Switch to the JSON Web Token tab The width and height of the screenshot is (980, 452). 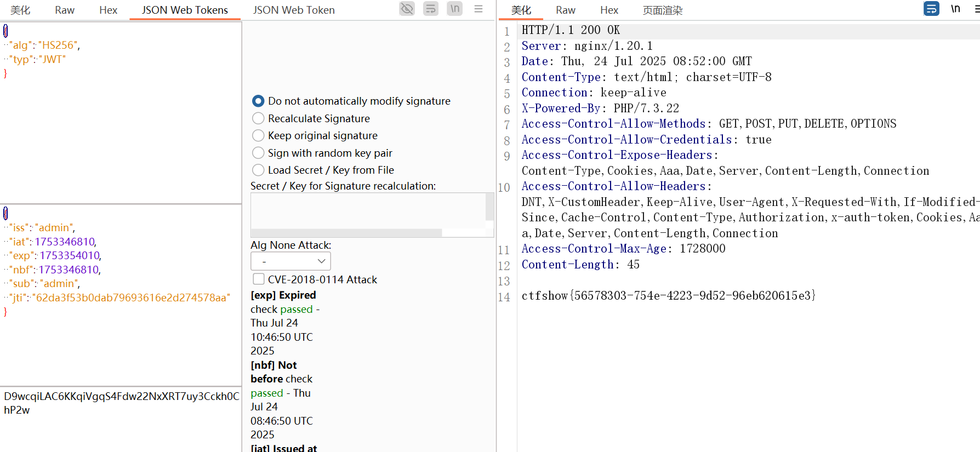tap(294, 10)
